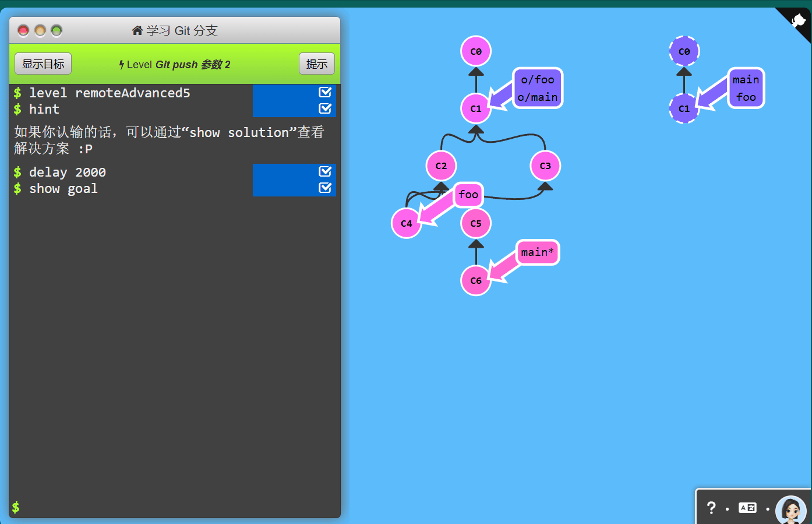
Task: Click checkbox beside delay 2000 command
Action: [x=325, y=171]
